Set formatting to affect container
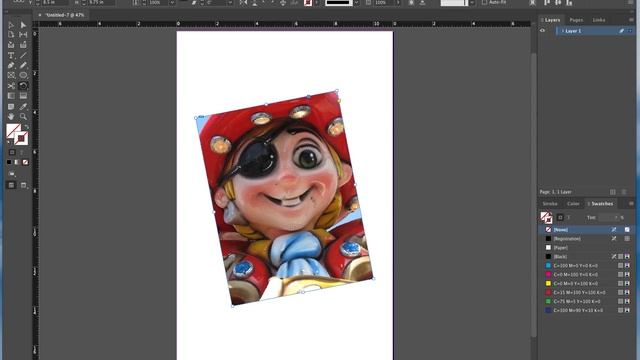640x360 pixels. 12,152
